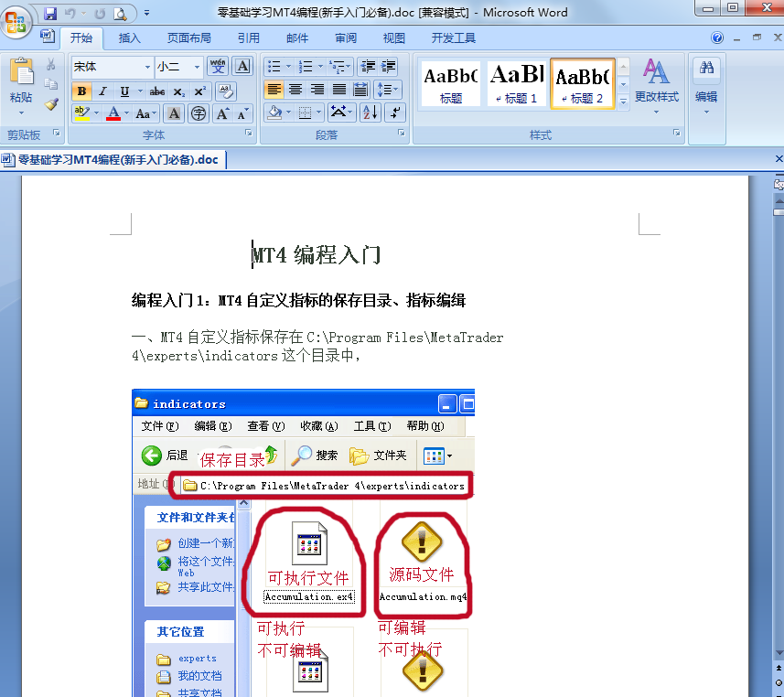The image size is (784, 697).
Task: Start a bulleted list
Action: [x=274, y=66]
